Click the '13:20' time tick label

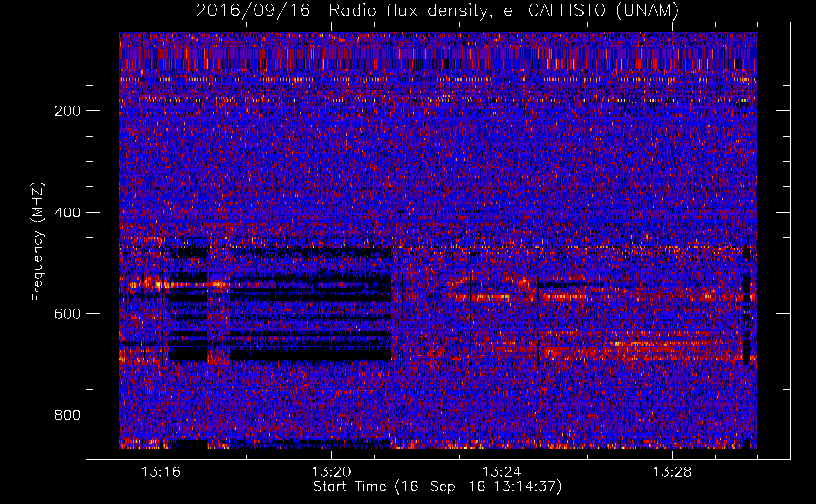(331, 472)
